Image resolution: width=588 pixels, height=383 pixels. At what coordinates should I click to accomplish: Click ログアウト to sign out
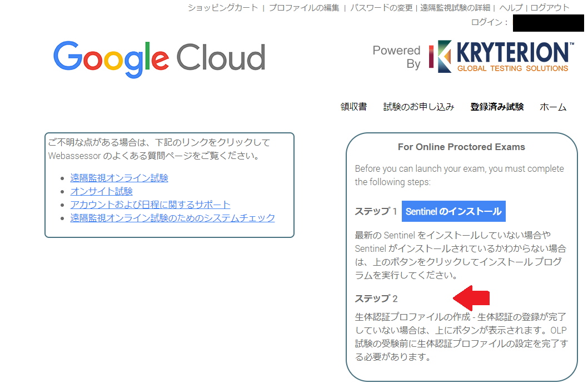pos(550,7)
